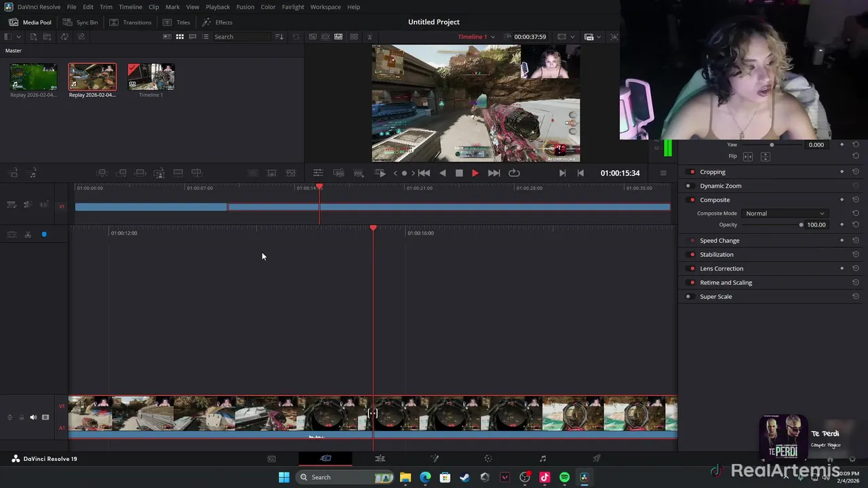Jump to the first frame (rewind button)
Screen dimensions: 868x488
click(x=424, y=173)
